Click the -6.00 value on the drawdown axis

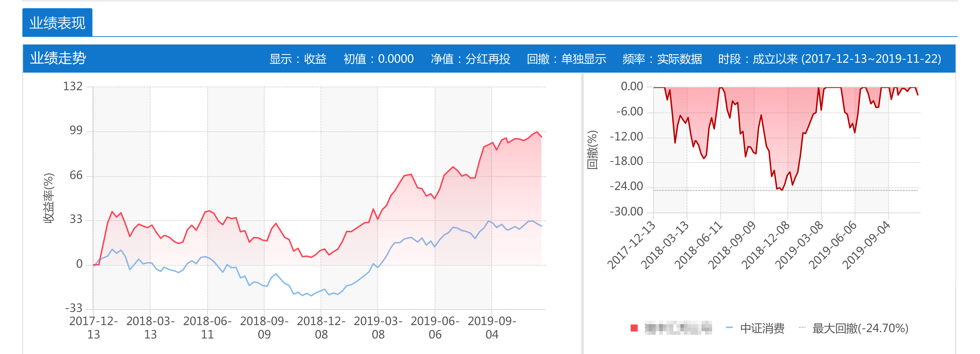pos(630,112)
